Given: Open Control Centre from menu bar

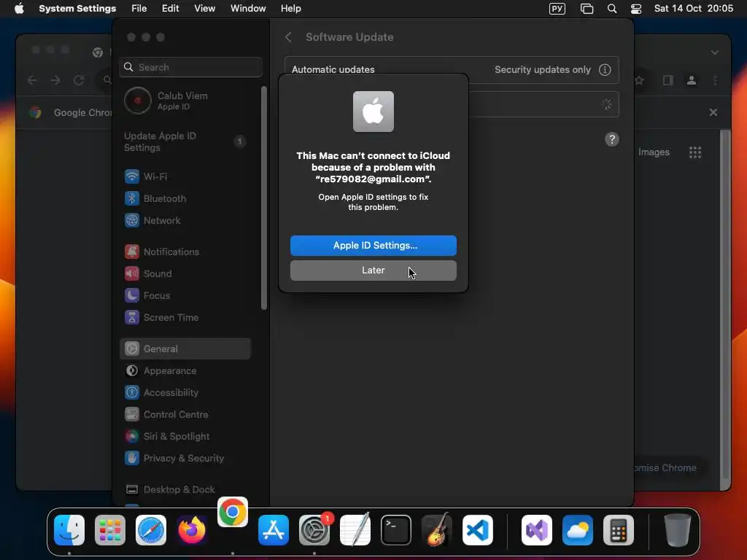Looking at the screenshot, I should click(x=636, y=9).
